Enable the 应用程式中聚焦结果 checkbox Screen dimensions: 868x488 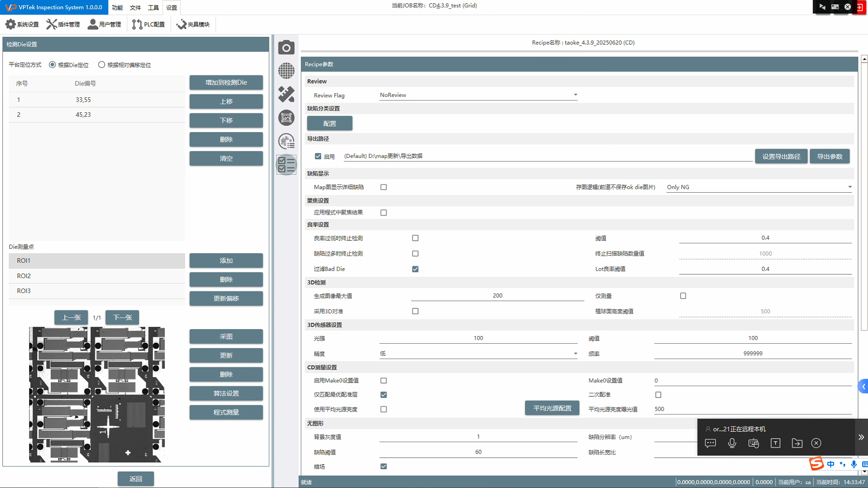tap(384, 213)
